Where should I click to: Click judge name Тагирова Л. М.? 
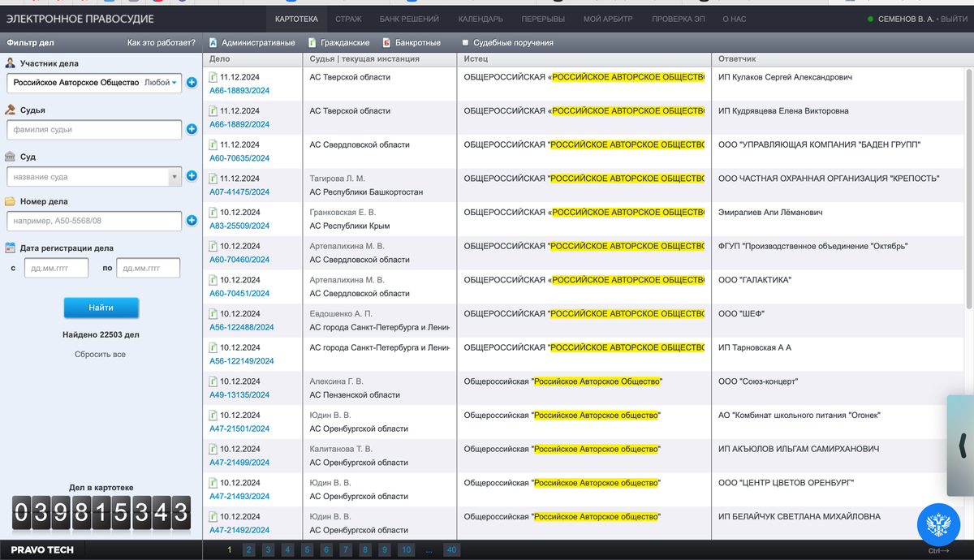[338, 179]
